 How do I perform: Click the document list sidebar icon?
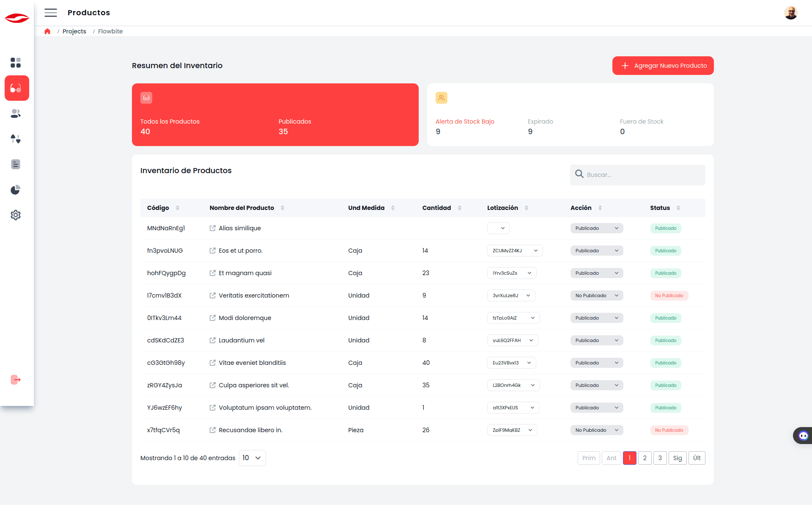pyautogui.click(x=16, y=164)
